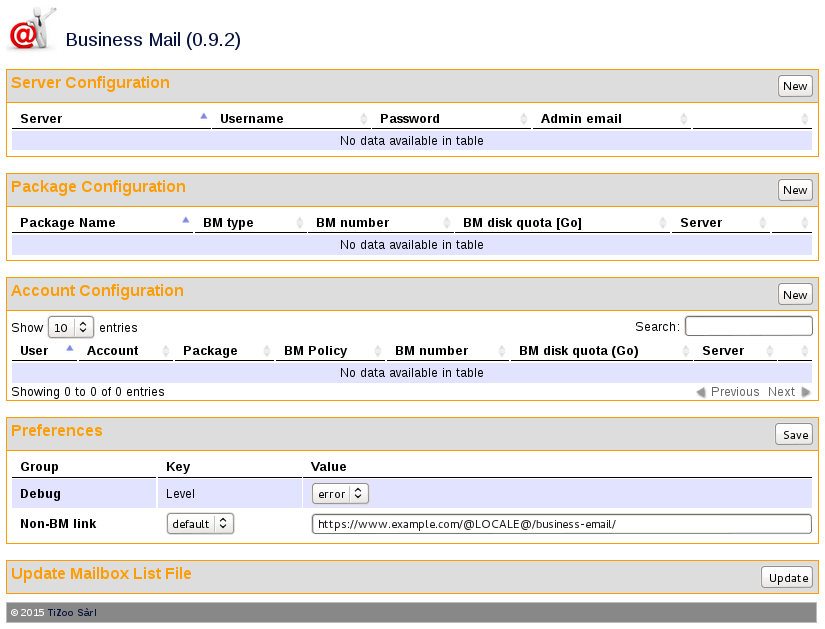Screen dimensions: 825x629
Task: Create a new Package Configuration entry
Action: point(794,190)
